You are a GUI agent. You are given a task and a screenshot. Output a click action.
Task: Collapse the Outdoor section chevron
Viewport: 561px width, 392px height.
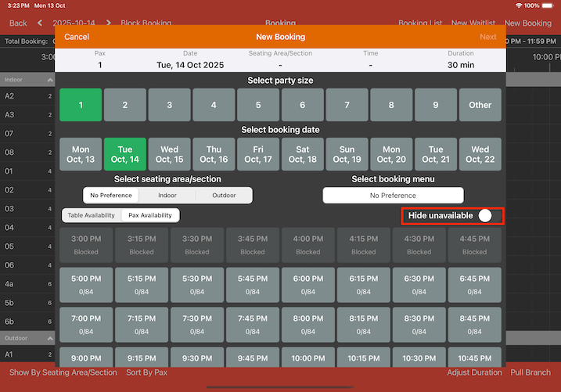(x=50, y=338)
